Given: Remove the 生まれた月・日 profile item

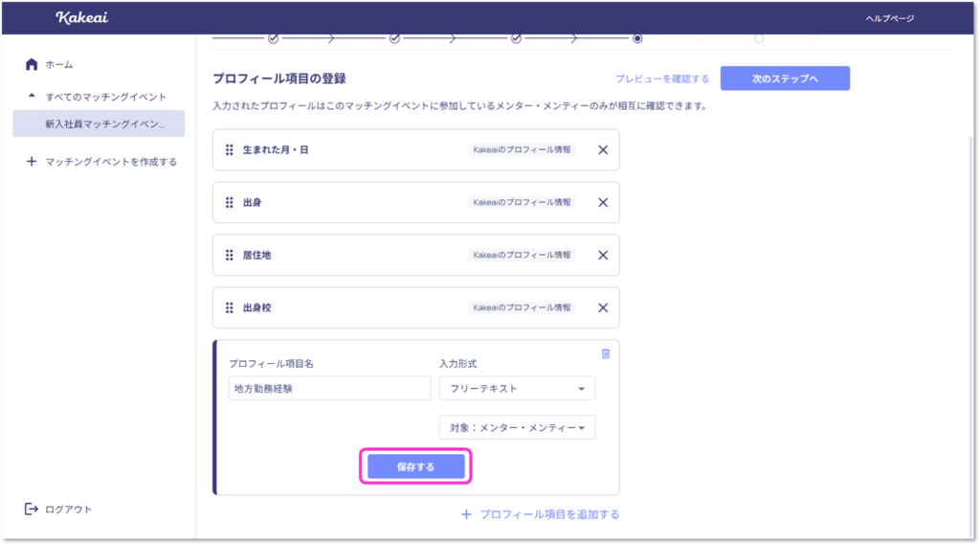Looking at the screenshot, I should (603, 150).
